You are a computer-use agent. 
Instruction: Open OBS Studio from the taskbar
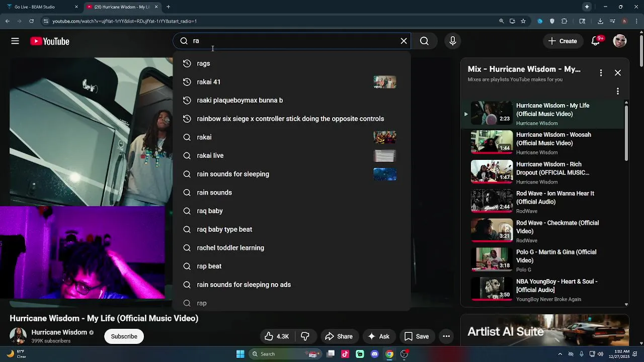[x=404, y=354]
